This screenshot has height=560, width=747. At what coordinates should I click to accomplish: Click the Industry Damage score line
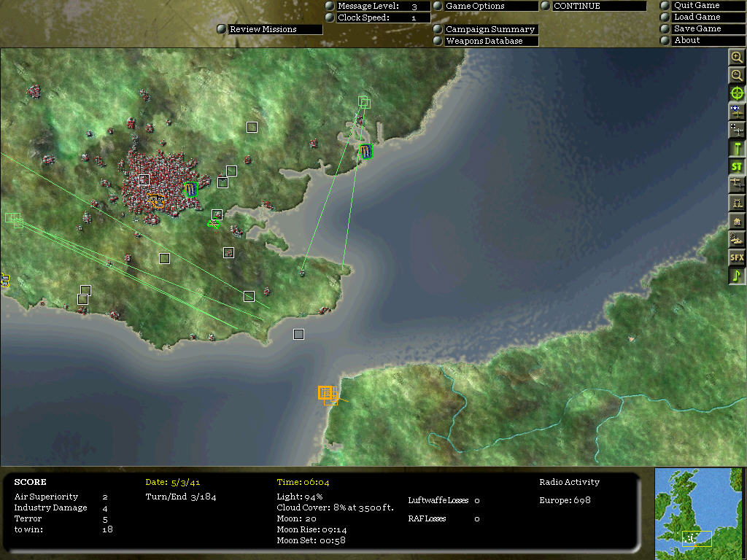pyautogui.click(x=61, y=507)
